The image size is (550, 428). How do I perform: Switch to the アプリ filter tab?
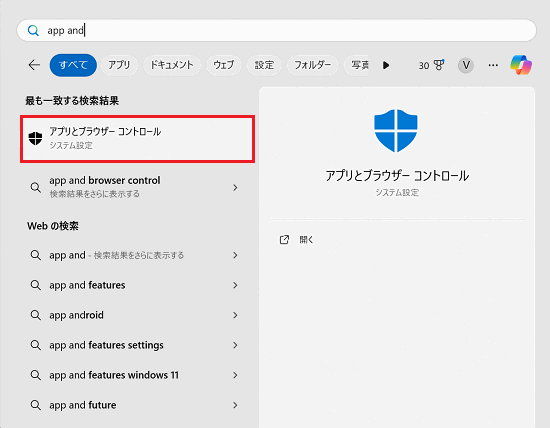click(119, 65)
